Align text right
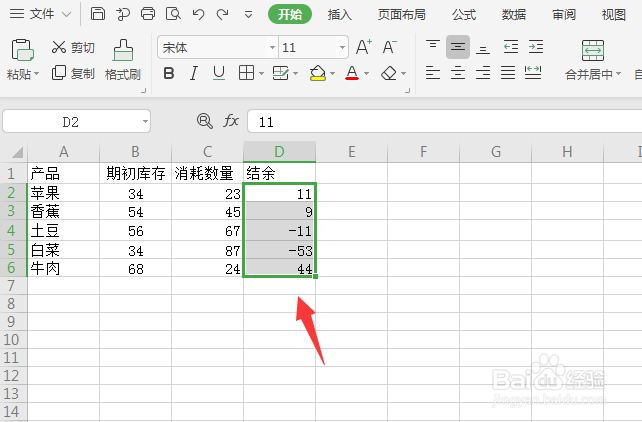642x422 pixels. 483,73
